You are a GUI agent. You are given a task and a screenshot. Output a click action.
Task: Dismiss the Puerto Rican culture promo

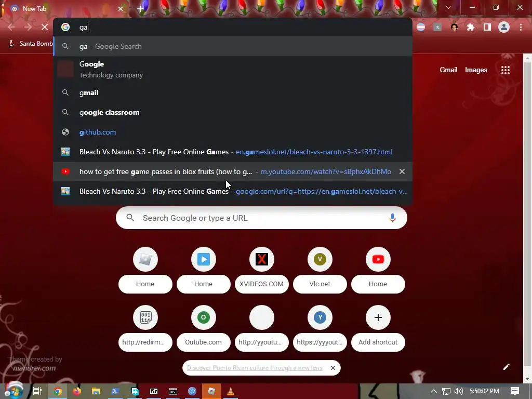(x=333, y=368)
